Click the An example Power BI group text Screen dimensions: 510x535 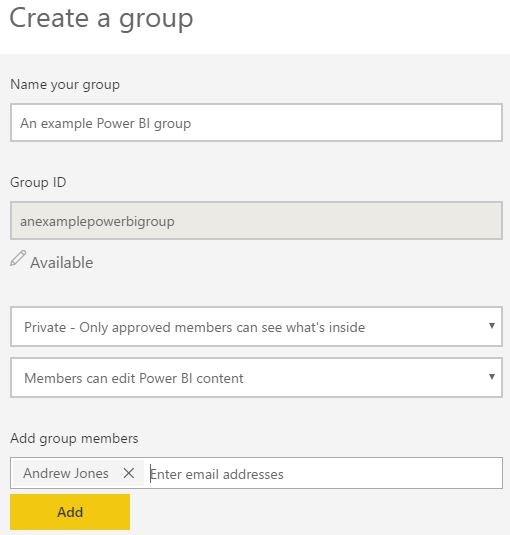click(x=105, y=124)
